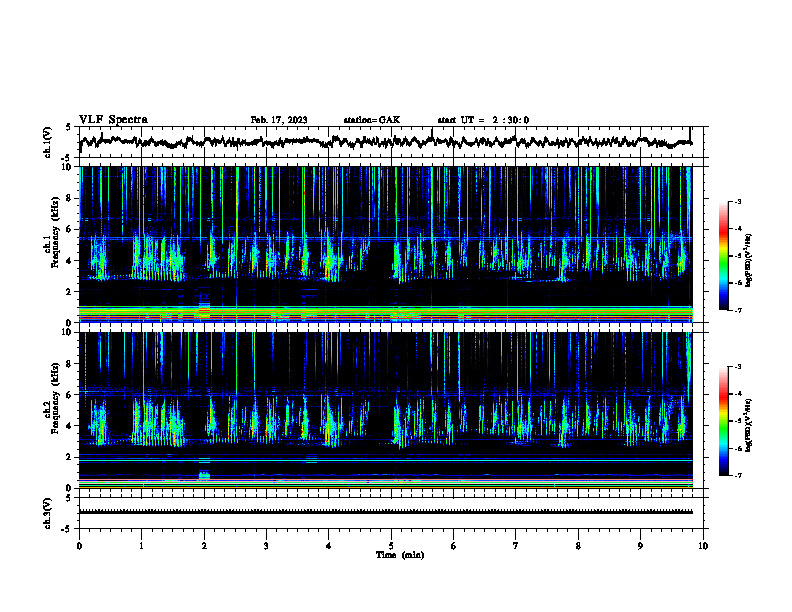Click the "VLF Spectra" plot title
The width and height of the screenshot is (792, 612).
[113, 120]
